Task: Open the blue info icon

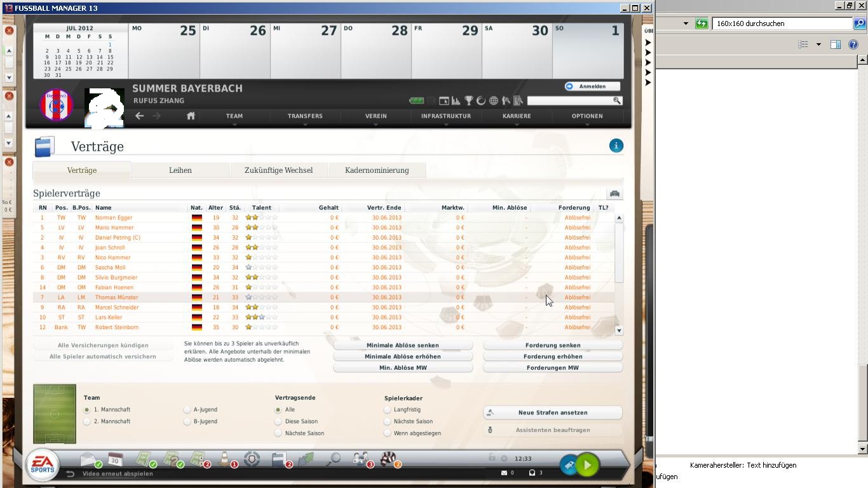Action: tap(616, 146)
